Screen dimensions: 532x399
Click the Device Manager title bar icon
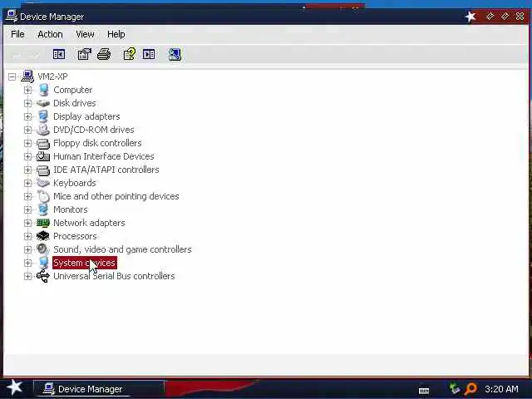(x=12, y=17)
